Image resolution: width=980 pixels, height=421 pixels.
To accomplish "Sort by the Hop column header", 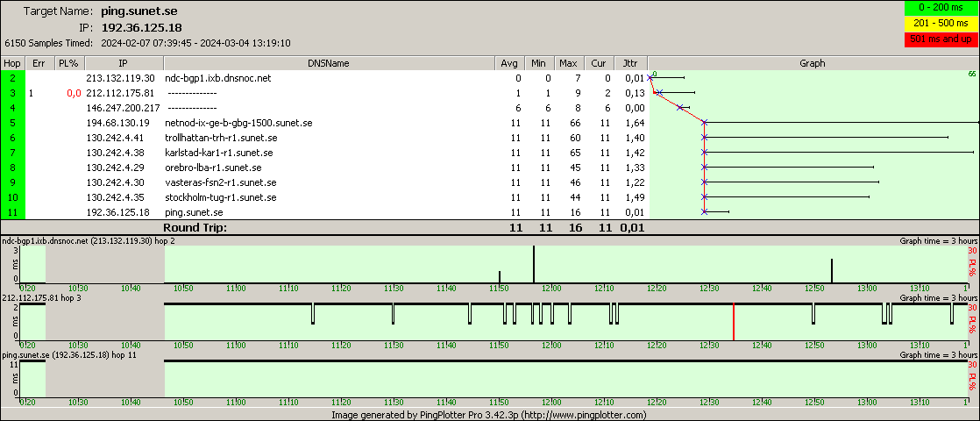I will pyautogui.click(x=12, y=63).
